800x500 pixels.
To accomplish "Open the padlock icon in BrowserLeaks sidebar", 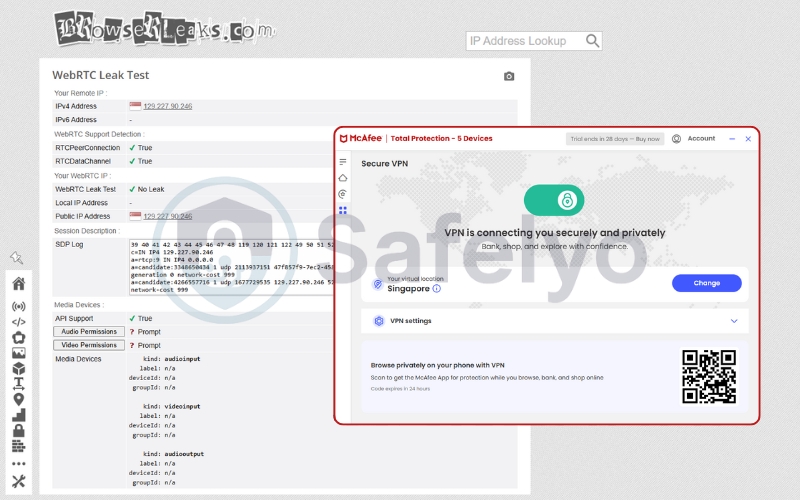I will click(x=19, y=431).
